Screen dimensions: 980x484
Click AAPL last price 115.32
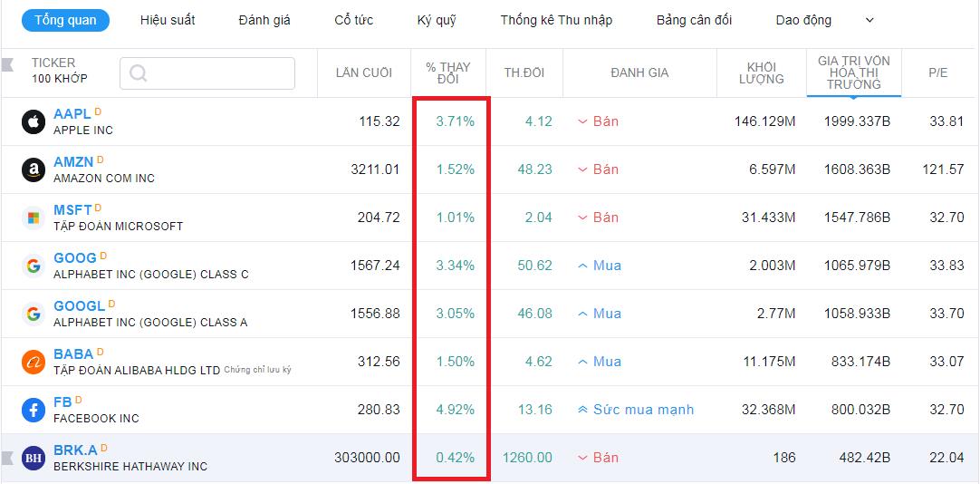380,121
